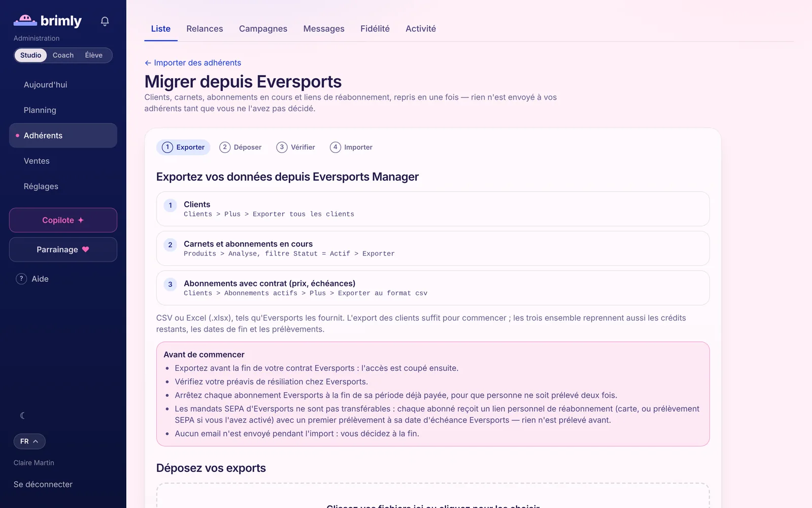Click the Aide question mark icon
This screenshot has width=812, height=508.
[x=21, y=279]
